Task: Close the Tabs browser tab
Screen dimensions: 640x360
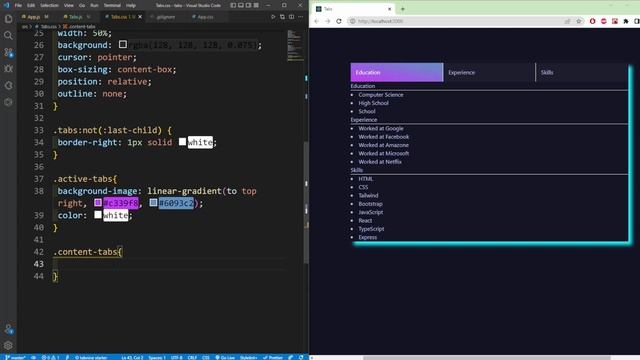Action: tap(389, 9)
